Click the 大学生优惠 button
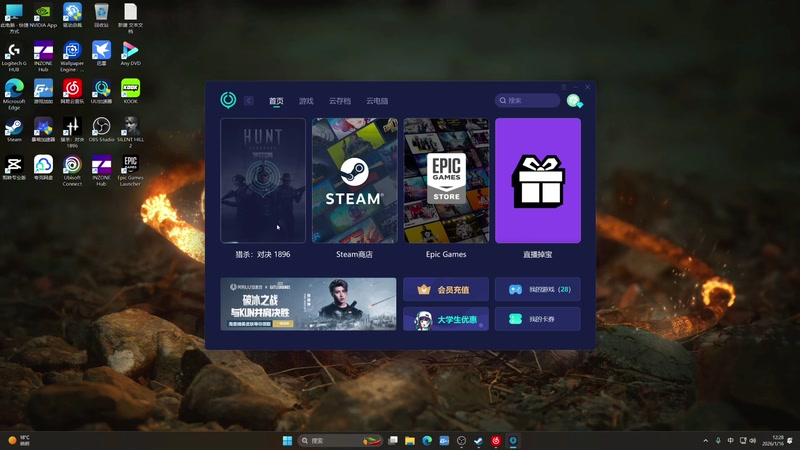This screenshot has height=450, width=800. click(x=446, y=319)
